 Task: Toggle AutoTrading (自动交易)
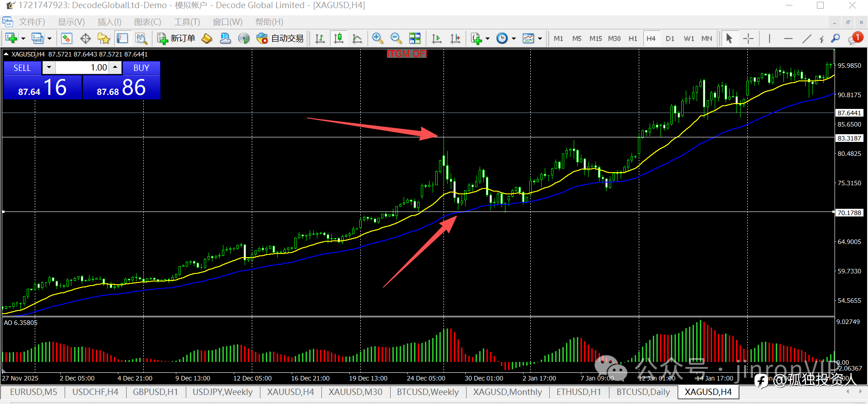(x=280, y=38)
